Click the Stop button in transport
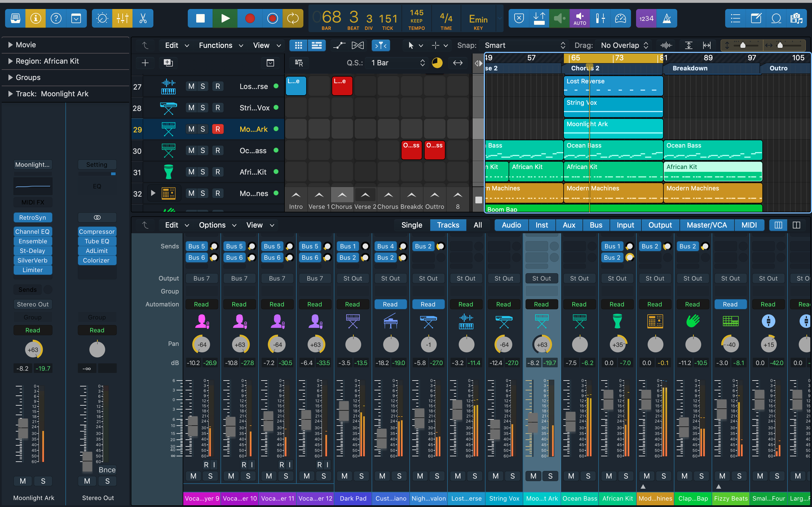Image resolution: width=812 pixels, height=507 pixels. 200,18
